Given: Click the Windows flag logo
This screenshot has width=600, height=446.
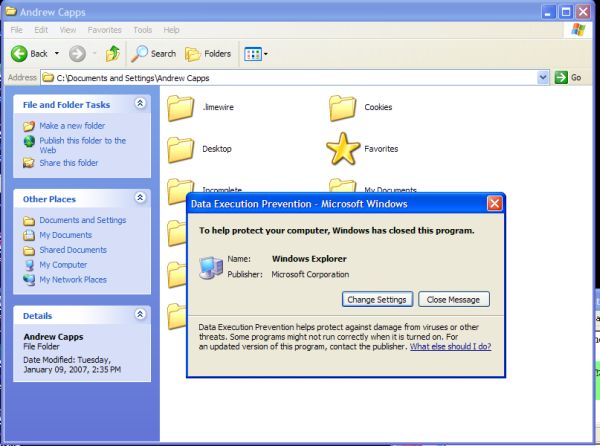Looking at the screenshot, I should pos(578,30).
